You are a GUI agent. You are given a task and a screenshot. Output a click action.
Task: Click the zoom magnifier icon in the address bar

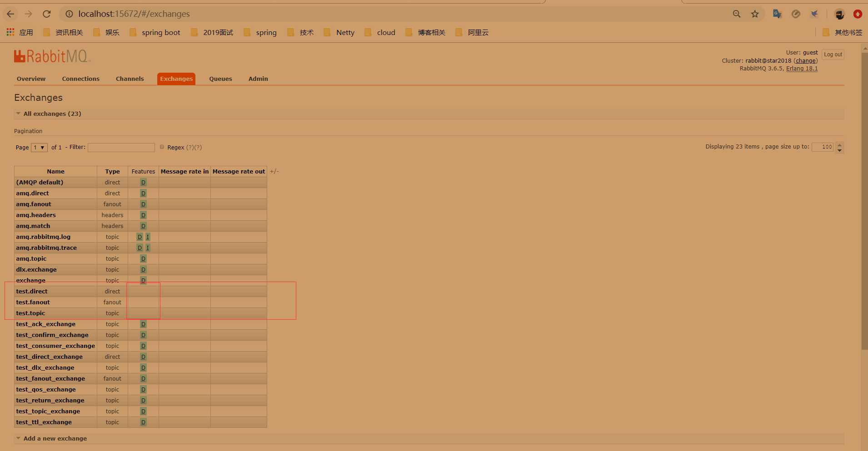[x=737, y=14]
